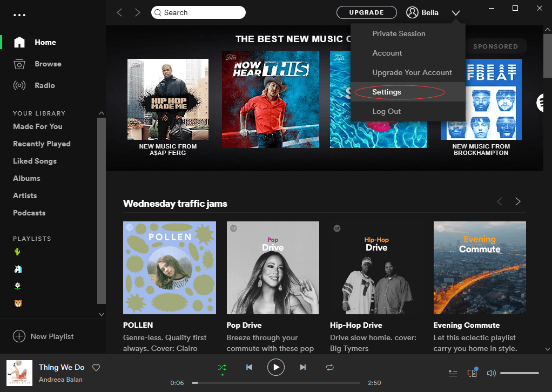
Task: Click the Bella profile avatar icon
Action: pyautogui.click(x=412, y=12)
